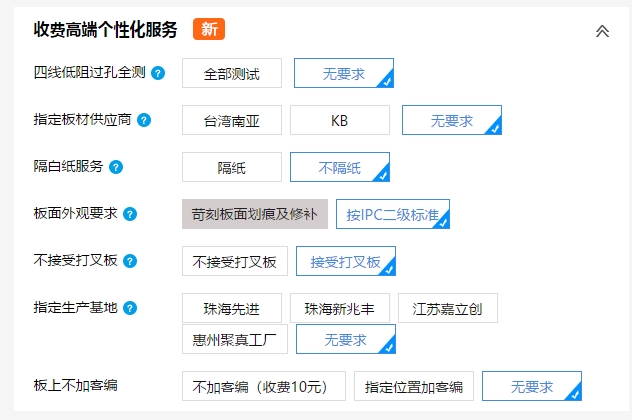The width and height of the screenshot is (632, 420).
Task: Click help icon next to 隔白纸服务
Action: 116,167
